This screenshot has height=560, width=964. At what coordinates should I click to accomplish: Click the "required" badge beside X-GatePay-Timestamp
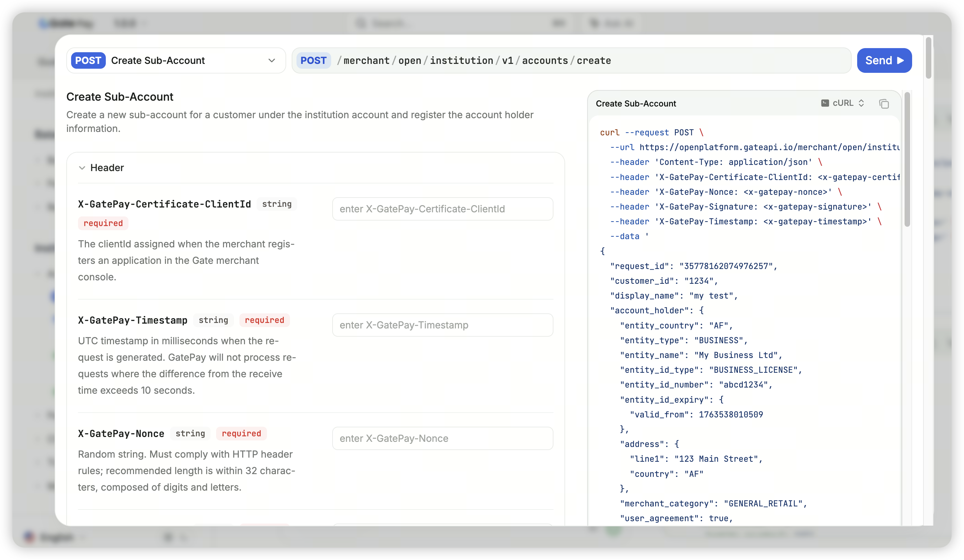tap(265, 320)
